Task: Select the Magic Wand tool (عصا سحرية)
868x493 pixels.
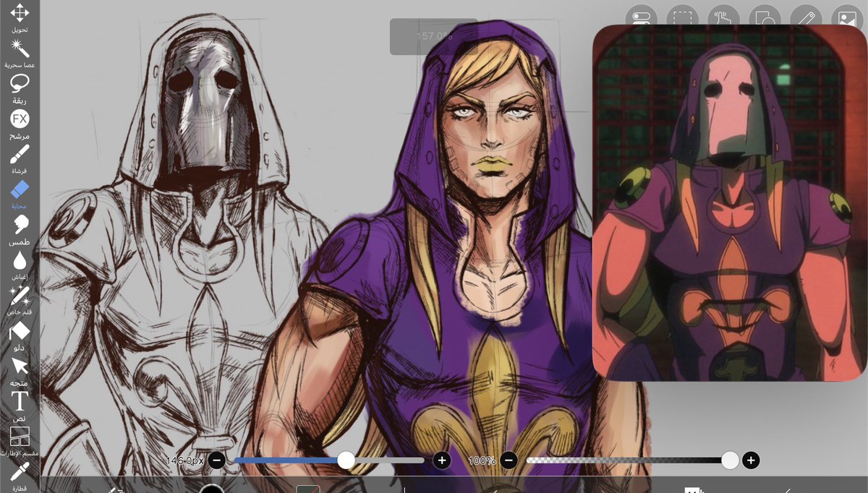Action: point(20,53)
